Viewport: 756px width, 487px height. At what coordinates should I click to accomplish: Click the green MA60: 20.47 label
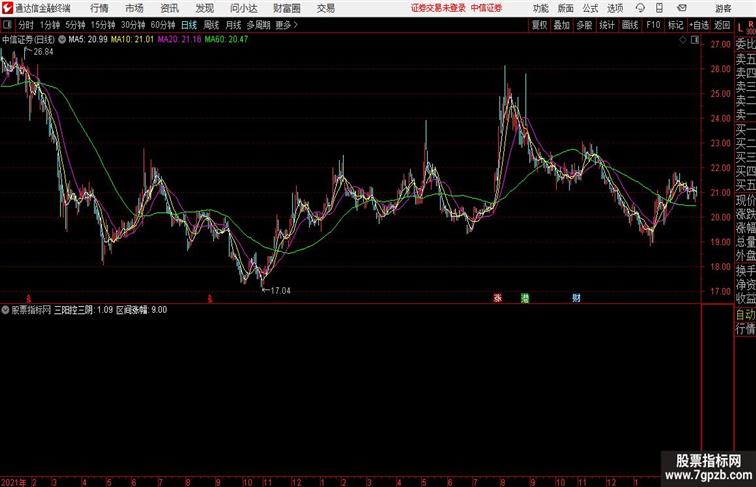(x=226, y=40)
